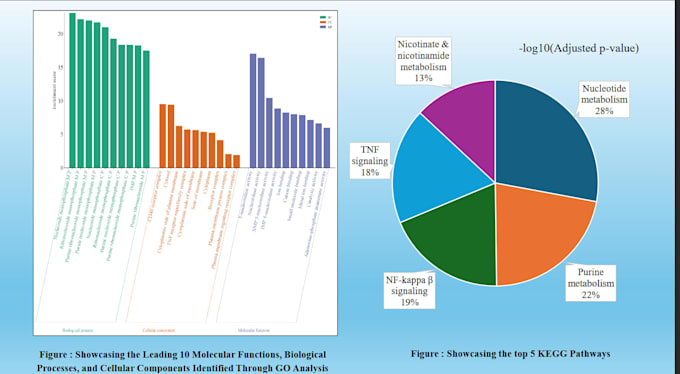Click the 'Purine metabolism 22%' label box
680x374 pixels.
click(591, 283)
